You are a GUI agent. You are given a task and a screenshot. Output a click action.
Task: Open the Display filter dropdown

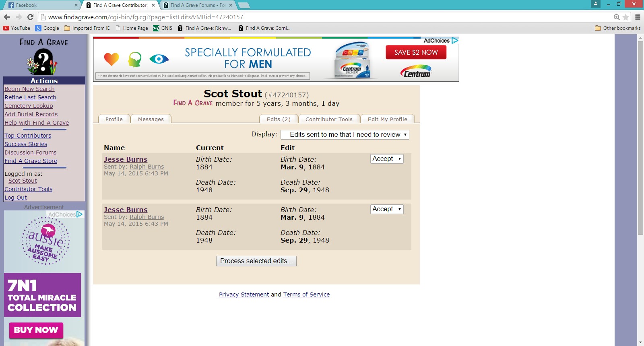345,135
